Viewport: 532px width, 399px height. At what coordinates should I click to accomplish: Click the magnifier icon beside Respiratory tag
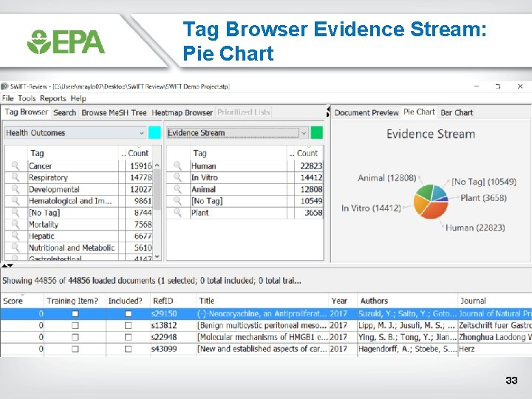click(x=16, y=177)
